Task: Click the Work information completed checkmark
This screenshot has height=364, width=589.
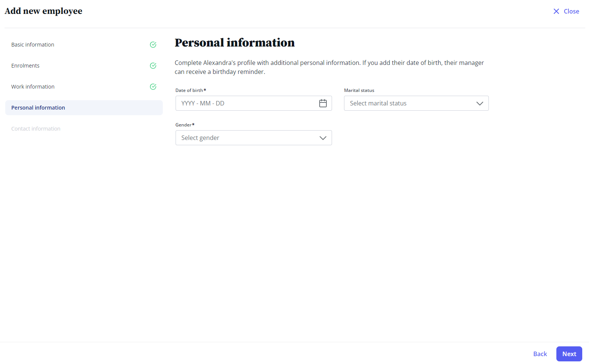Action: [x=153, y=87]
